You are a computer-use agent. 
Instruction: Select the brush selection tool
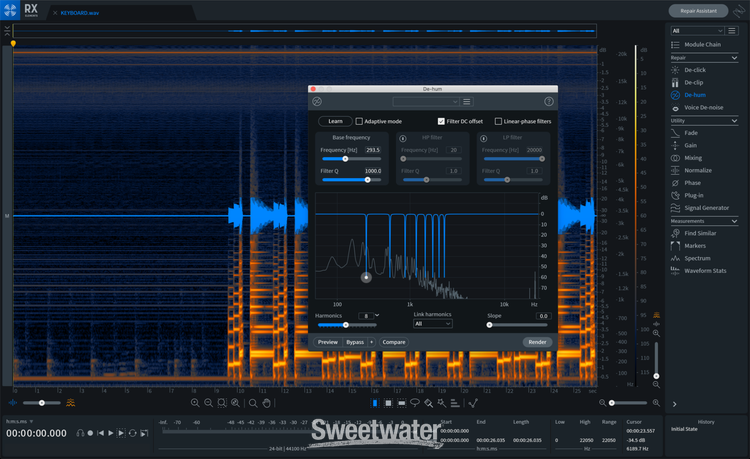[x=429, y=403]
